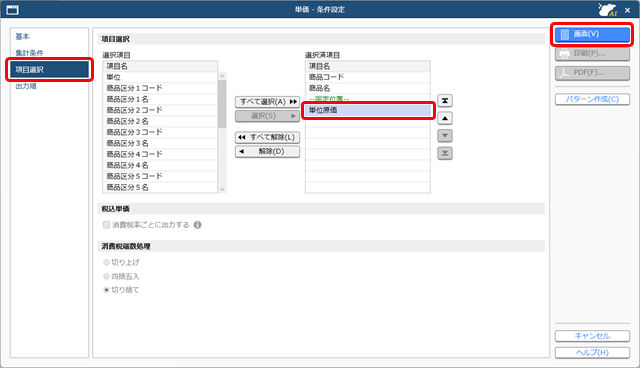
Task: Select the 切り捨て radio option
Action: pos(107,290)
